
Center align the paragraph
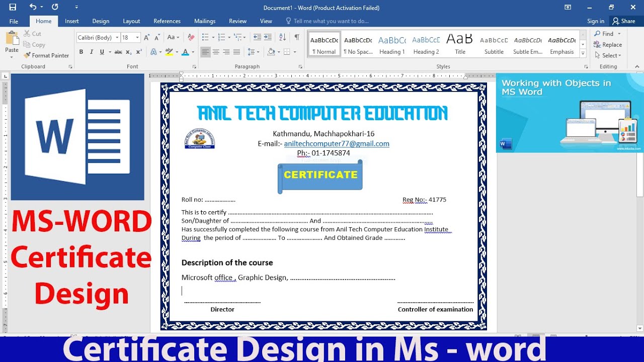pos(216,52)
